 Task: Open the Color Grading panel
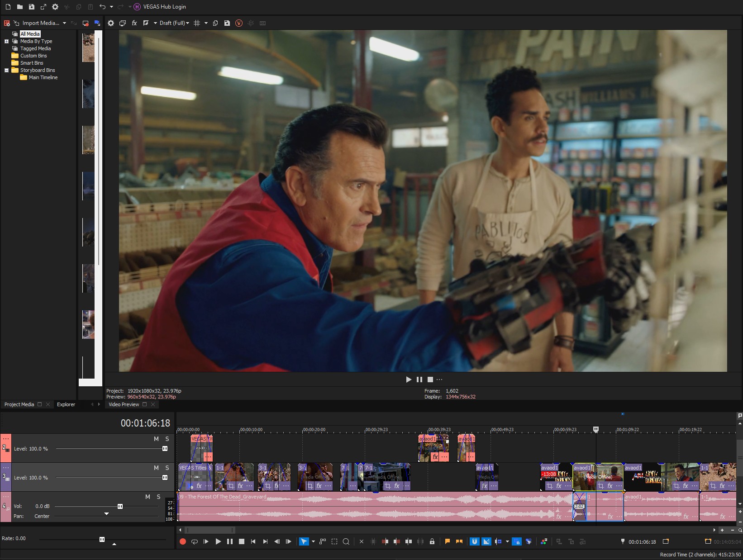pyautogui.click(x=544, y=541)
